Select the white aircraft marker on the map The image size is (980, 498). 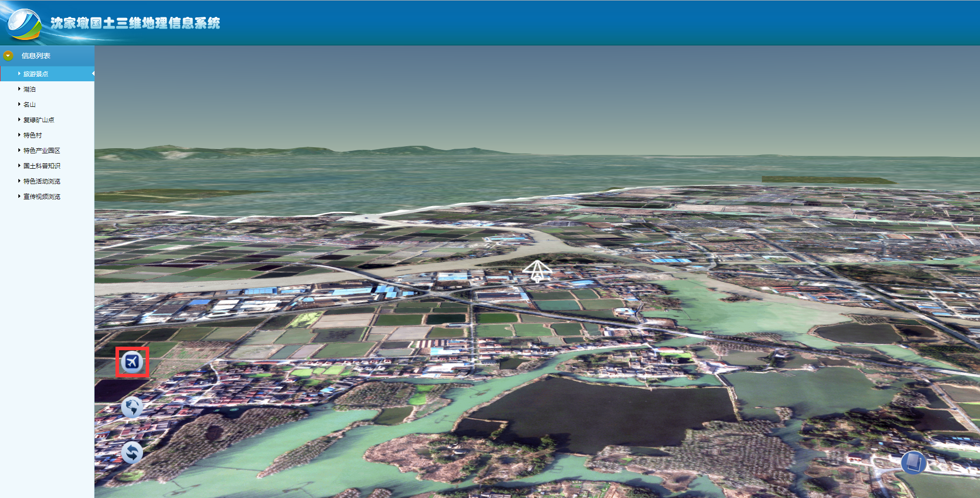coord(537,271)
